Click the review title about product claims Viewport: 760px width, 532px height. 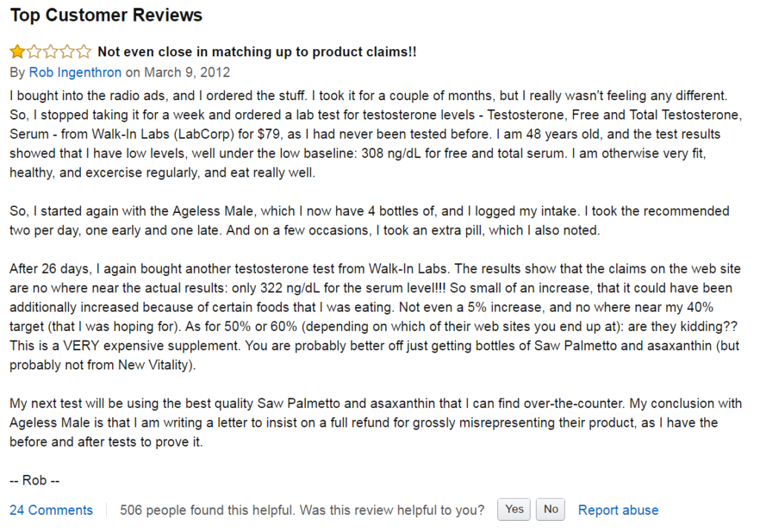pos(258,51)
